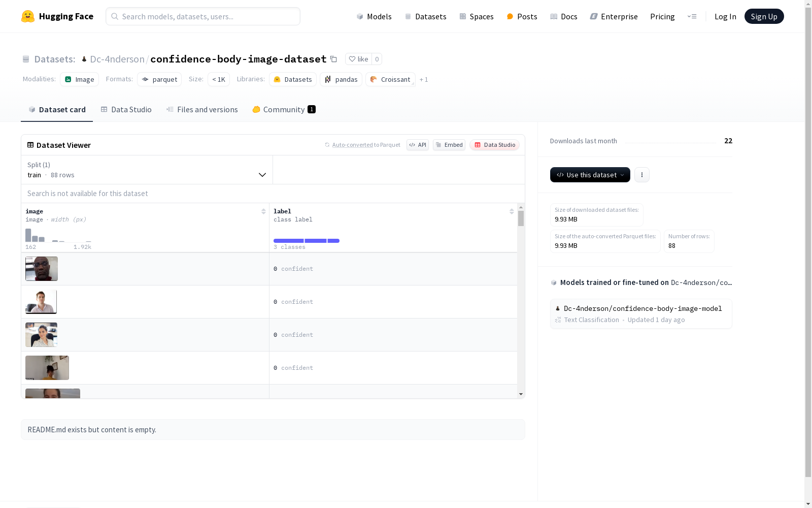Open the Community tab
The image size is (812, 508).
click(284, 109)
